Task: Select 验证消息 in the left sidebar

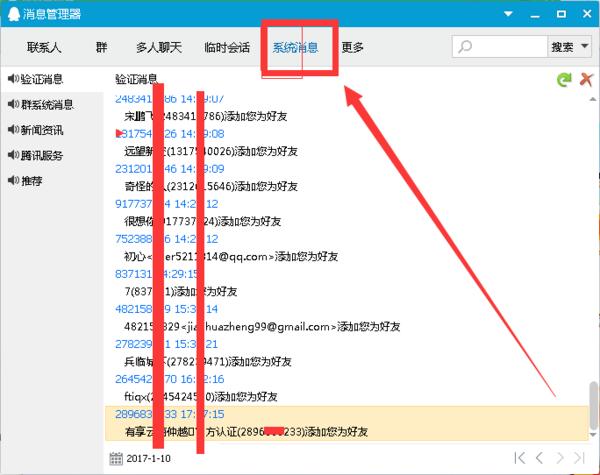Action: tap(52, 79)
